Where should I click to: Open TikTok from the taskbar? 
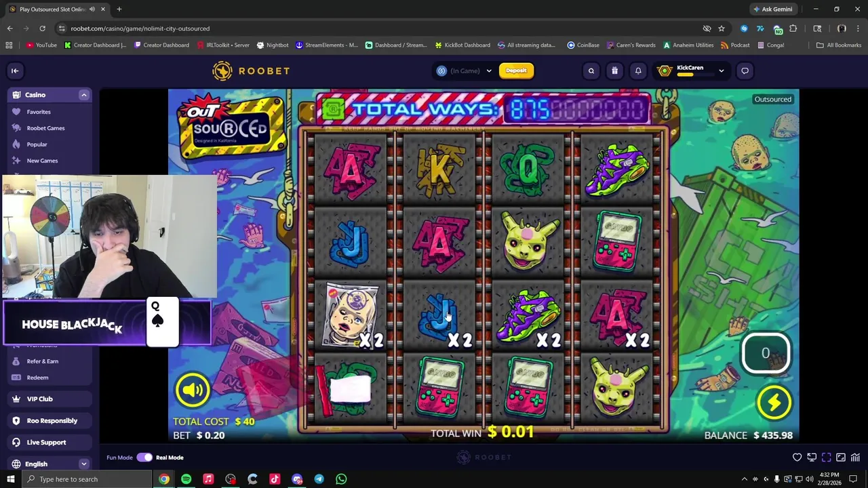pos(275,479)
